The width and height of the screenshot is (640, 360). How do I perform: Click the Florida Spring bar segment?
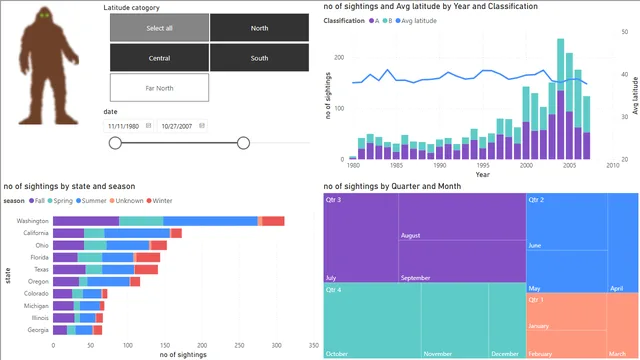tap(90, 257)
